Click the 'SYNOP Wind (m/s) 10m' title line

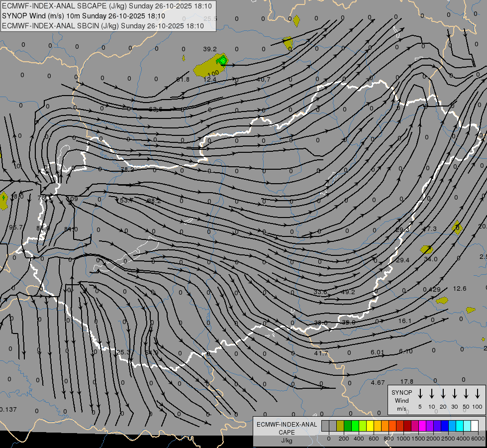[x=84, y=16]
